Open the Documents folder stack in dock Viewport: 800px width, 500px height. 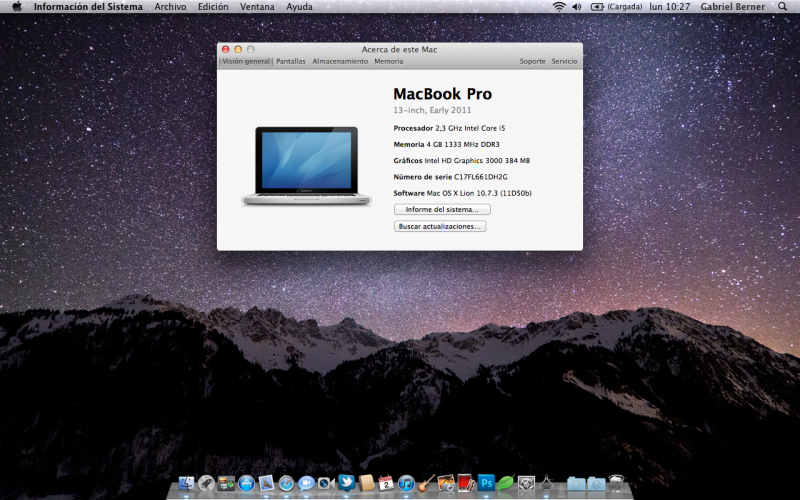[577, 483]
